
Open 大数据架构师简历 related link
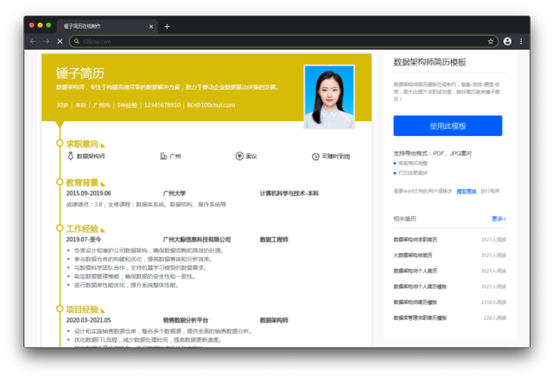pos(413,255)
